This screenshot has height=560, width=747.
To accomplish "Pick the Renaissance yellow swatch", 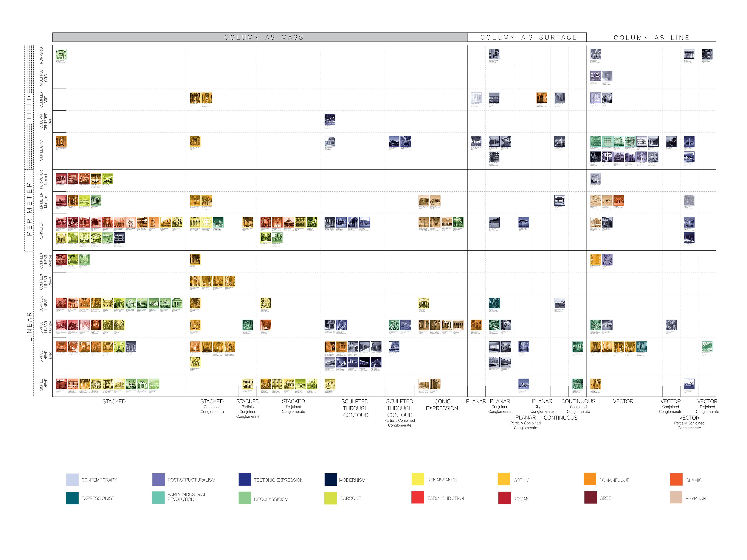I will 418,480.
